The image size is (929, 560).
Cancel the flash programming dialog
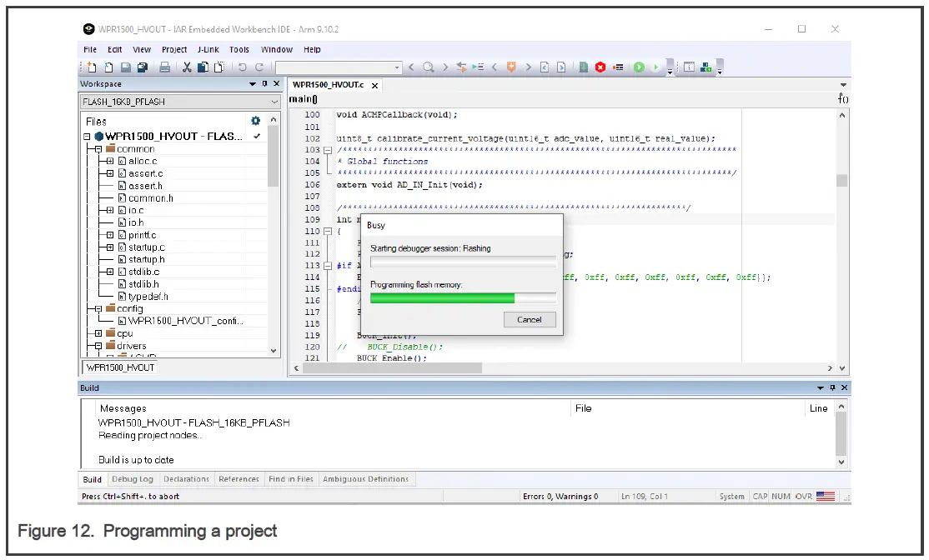529,319
